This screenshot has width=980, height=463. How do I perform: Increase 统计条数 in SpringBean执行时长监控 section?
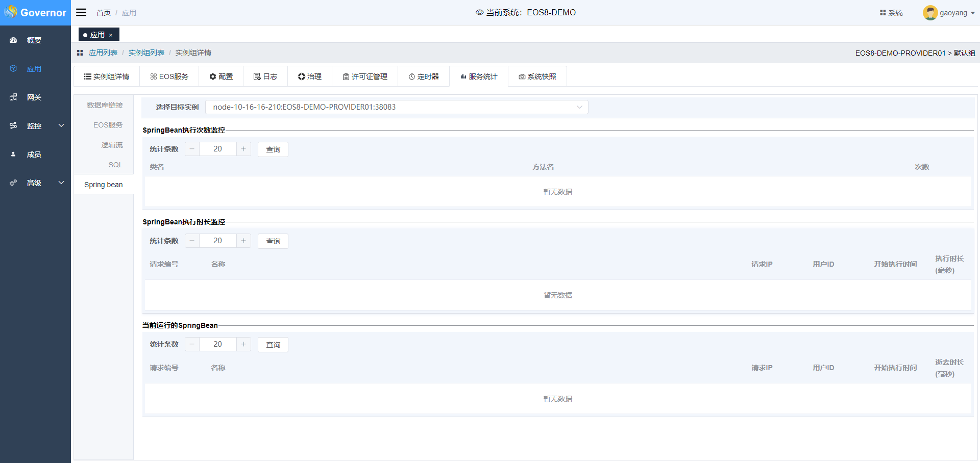click(243, 241)
